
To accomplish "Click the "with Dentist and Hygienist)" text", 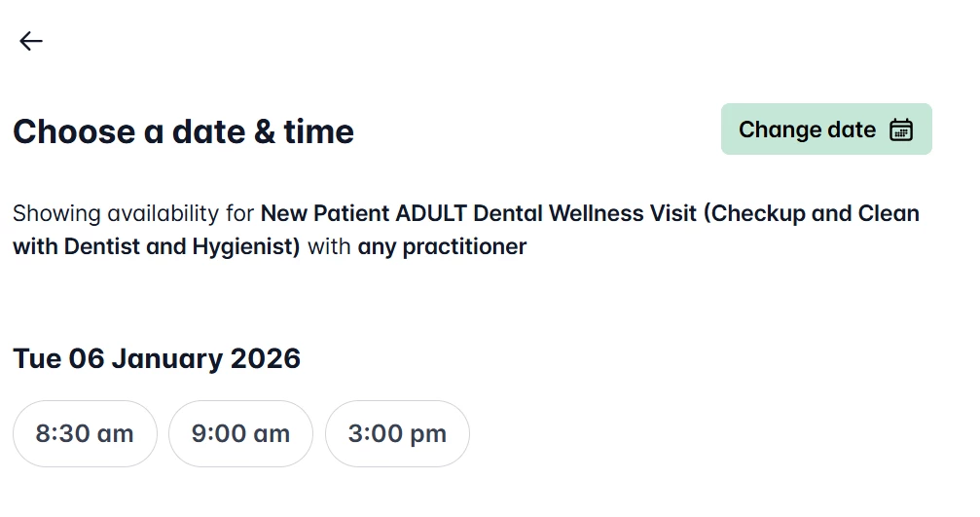I will [x=156, y=247].
